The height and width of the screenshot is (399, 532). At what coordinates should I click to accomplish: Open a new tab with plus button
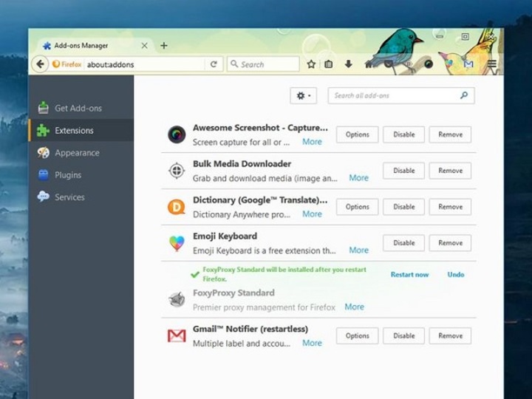coord(164,46)
